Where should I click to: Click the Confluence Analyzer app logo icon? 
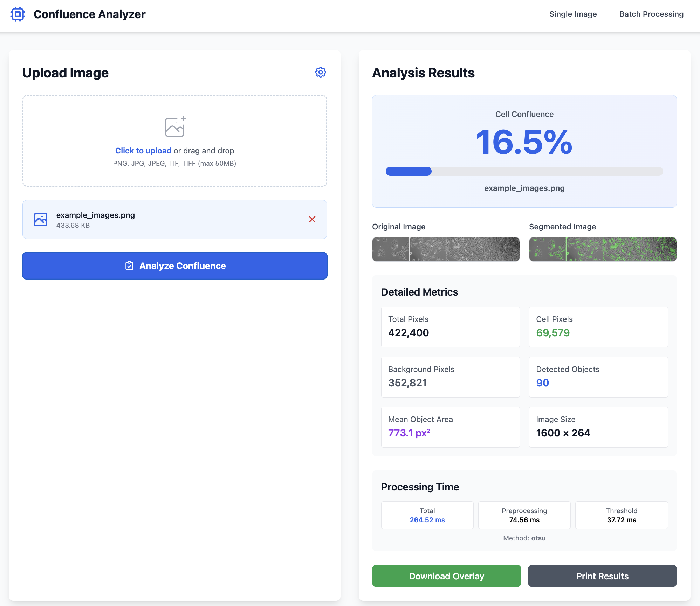pos(18,14)
